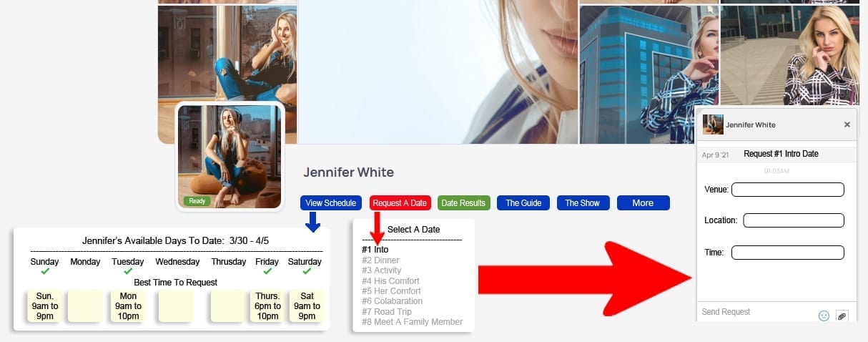Select the Sun. 9am to 9pm slot

tap(44, 306)
